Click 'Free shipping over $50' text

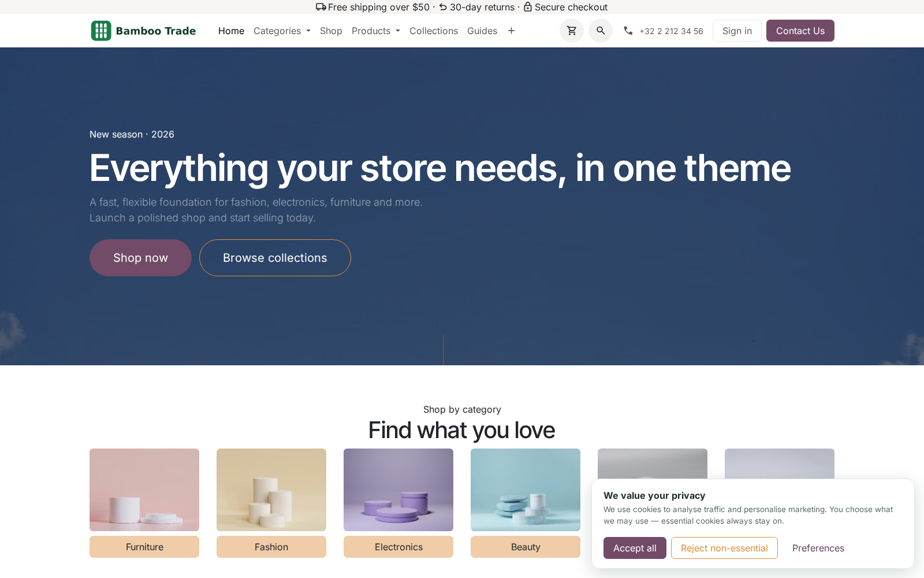click(x=379, y=7)
